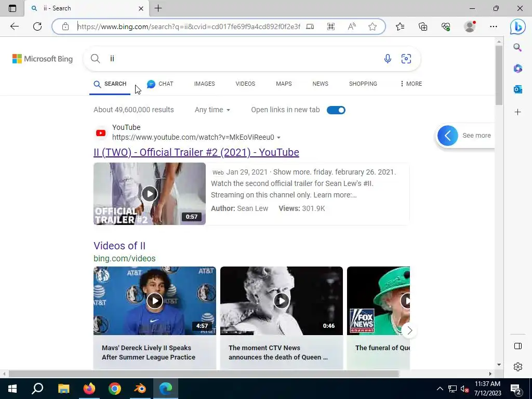Click the vertical page scrollbar thumb
This screenshot has height=399, width=532.
pos(499,75)
